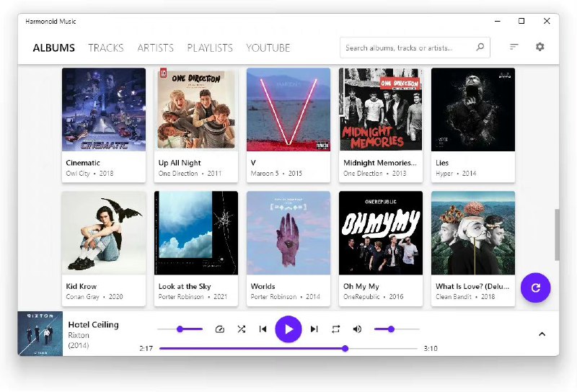The image size is (577, 392).
Task: Open settings gear icon
Action: (539, 47)
